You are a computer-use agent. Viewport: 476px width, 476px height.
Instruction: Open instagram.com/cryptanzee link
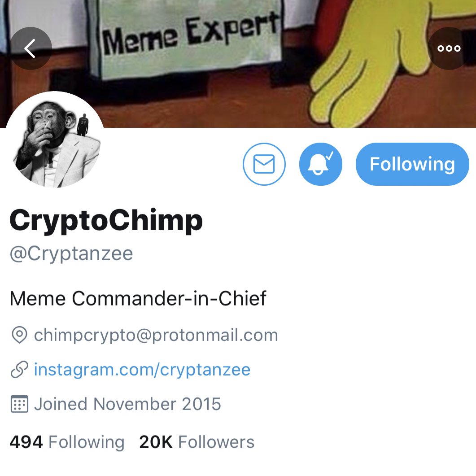[x=142, y=370]
